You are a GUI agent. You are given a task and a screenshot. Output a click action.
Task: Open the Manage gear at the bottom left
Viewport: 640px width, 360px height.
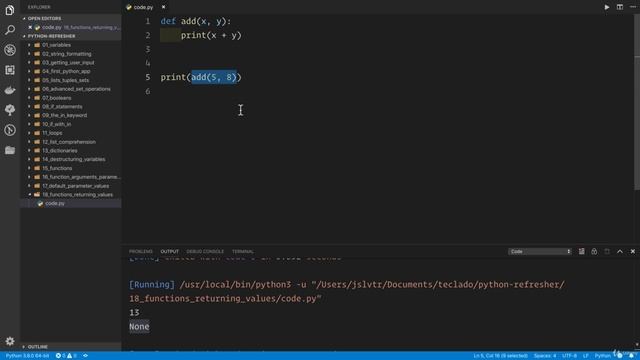10,341
